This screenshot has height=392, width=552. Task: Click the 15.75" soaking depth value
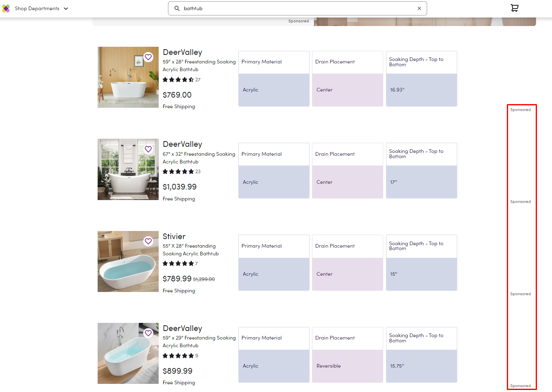(397, 366)
